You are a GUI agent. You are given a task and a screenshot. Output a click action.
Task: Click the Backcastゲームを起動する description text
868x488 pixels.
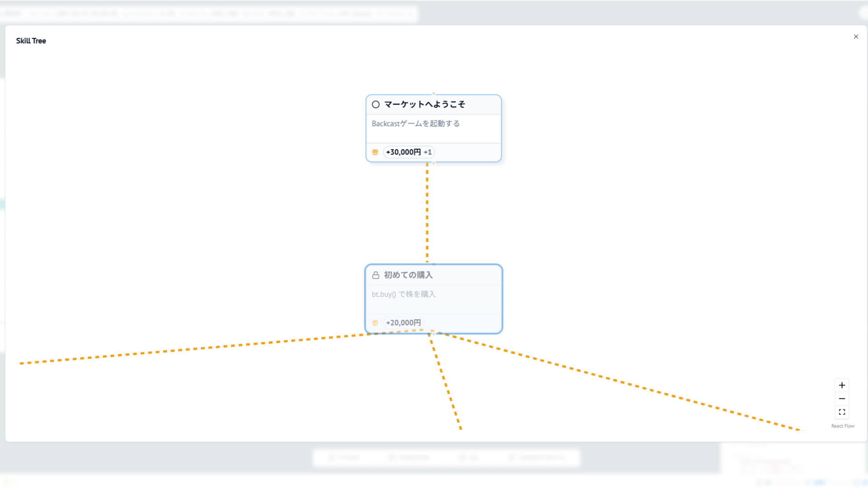(x=415, y=123)
